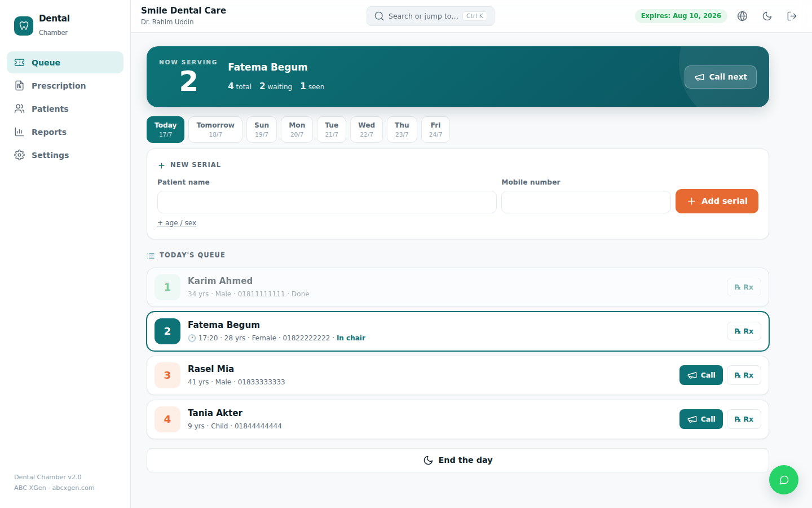Click the Patient name input field
Image resolution: width=812 pixels, height=508 pixels.
pyautogui.click(x=327, y=202)
